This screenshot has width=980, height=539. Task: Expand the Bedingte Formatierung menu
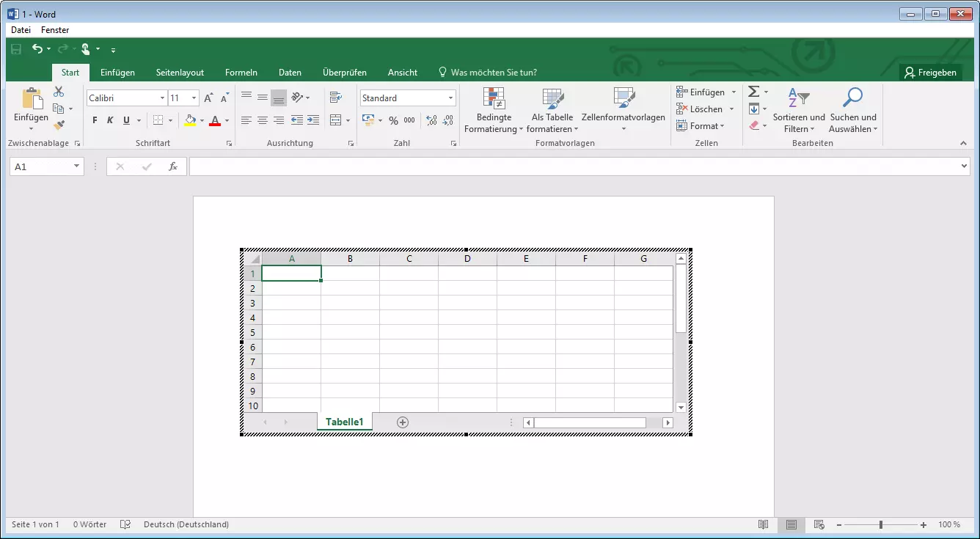coord(494,110)
